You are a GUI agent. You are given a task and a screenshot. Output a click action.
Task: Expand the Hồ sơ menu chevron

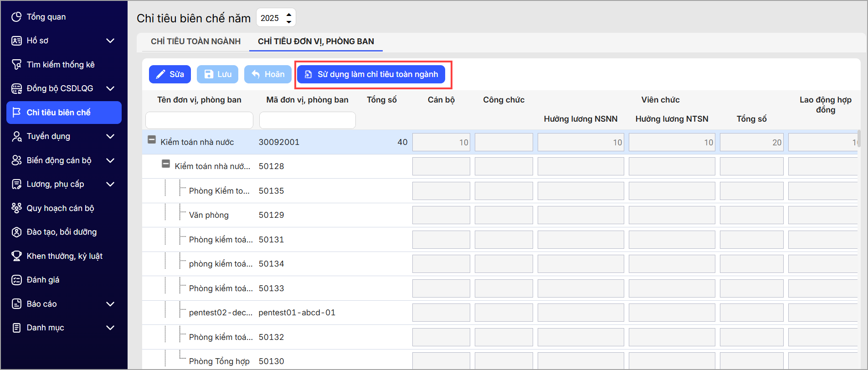pyautogui.click(x=110, y=41)
